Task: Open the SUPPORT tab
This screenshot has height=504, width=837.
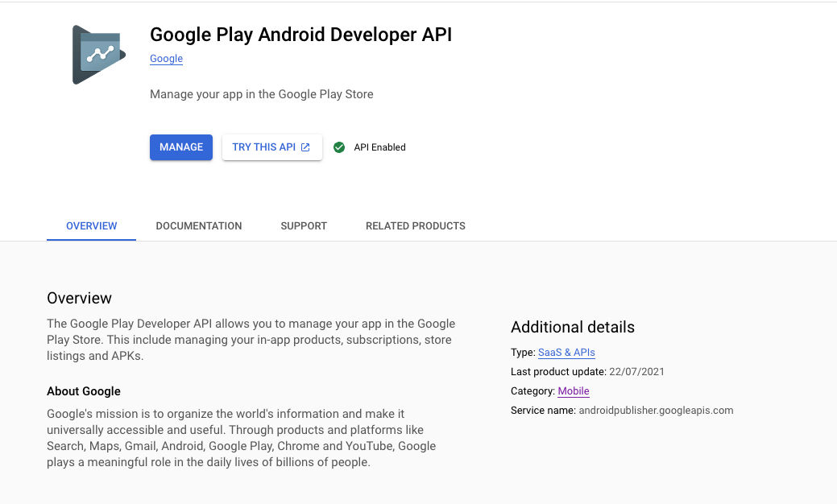Action: click(x=304, y=226)
